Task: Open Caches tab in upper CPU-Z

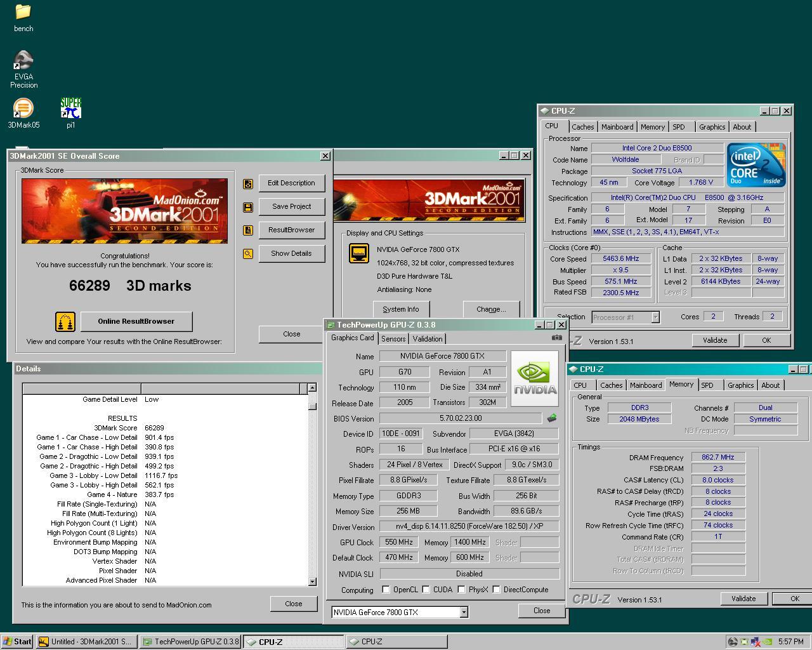Action: point(582,127)
